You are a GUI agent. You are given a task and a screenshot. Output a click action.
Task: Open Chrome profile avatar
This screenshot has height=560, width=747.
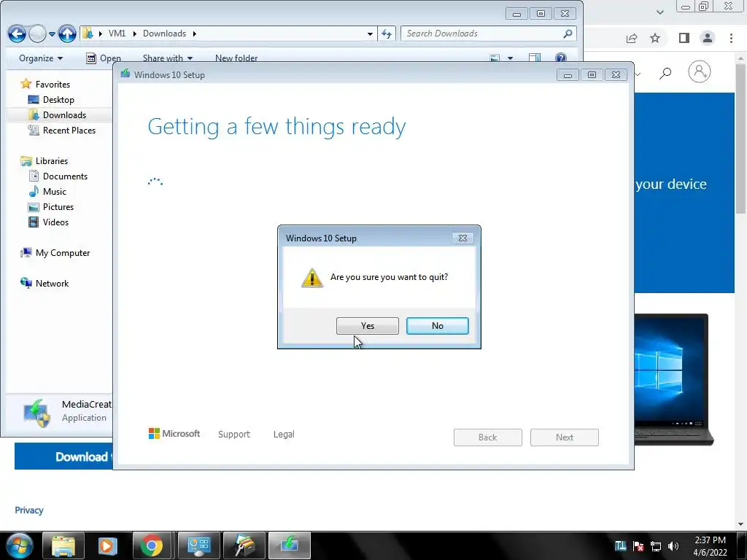[708, 38]
